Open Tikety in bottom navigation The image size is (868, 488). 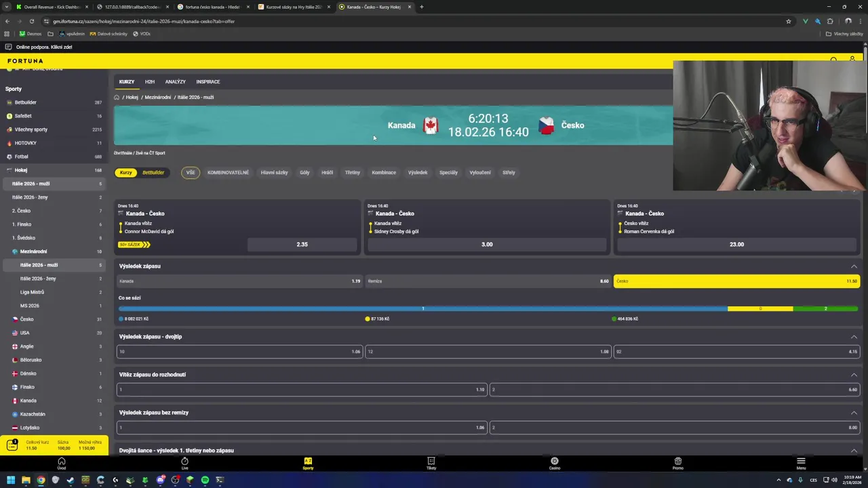click(x=431, y=464)
